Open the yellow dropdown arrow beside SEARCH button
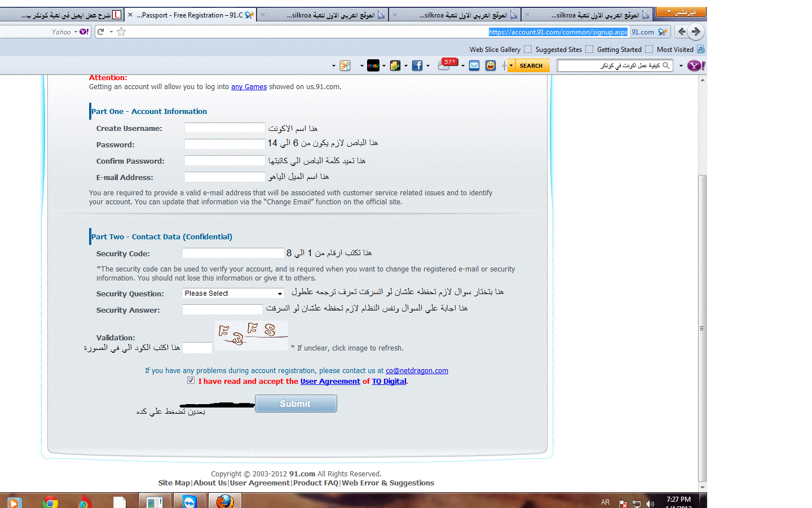The width and height of the screenshot is (812, 508). pos(511,65)
